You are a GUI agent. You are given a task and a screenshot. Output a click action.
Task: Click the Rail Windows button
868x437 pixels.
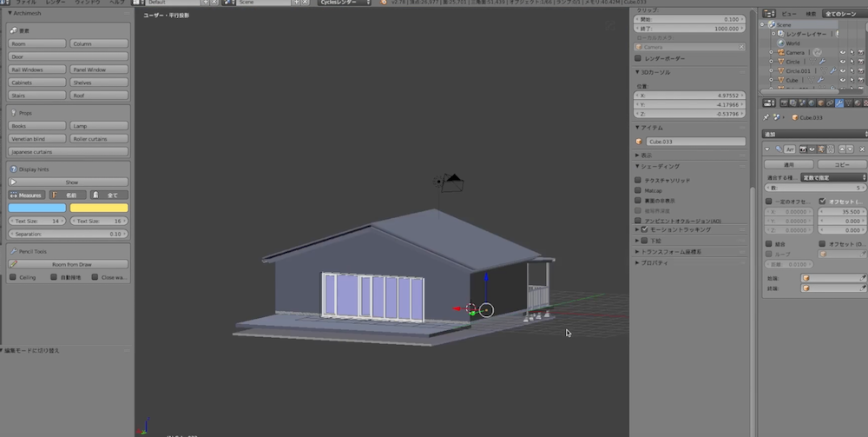[x=37, y=70]
